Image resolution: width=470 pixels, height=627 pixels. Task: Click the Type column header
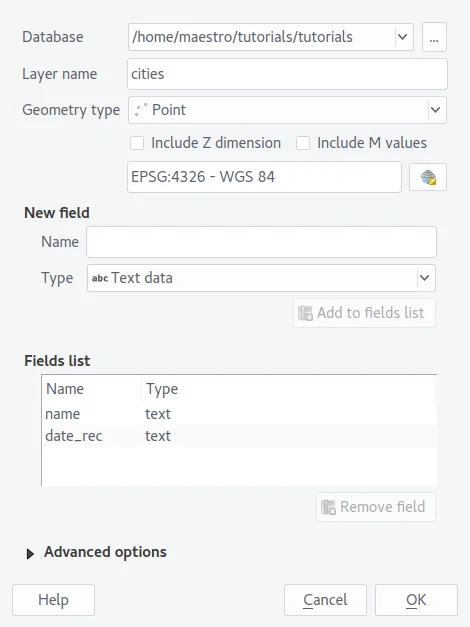[288, 389]
